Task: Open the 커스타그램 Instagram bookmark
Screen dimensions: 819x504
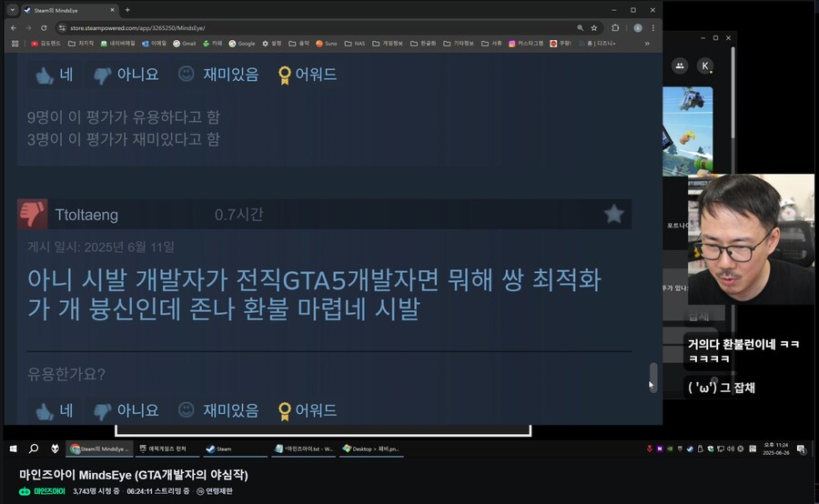Action: coord(526,44)
